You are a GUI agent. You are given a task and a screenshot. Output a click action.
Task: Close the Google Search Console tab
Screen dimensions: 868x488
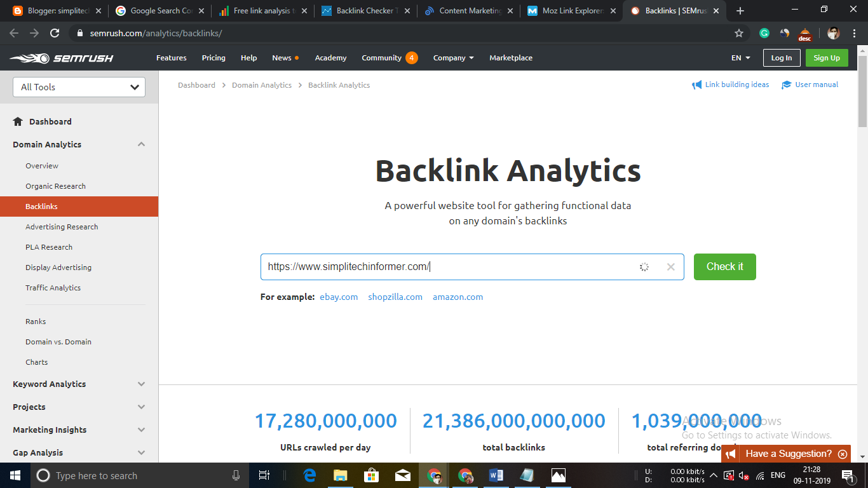tap(201, 11)
